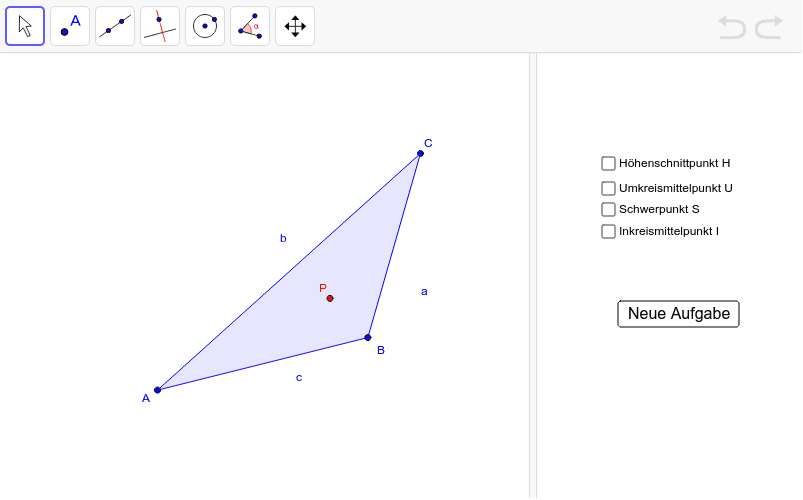The image size is (803, 500).
Task: Pick the Circle with center tool
Action: (205, 26)
